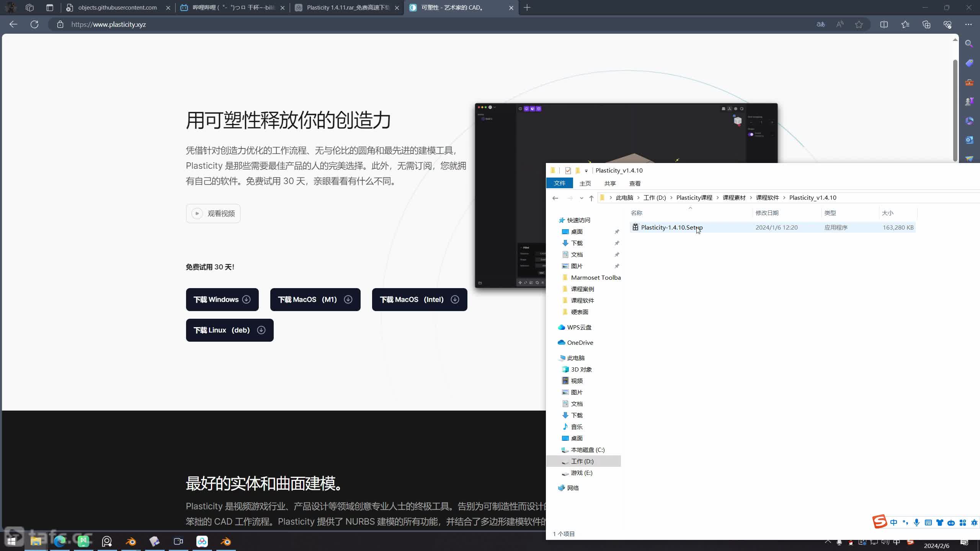
Task: Open Sogou soft keyboard icon
Action: pos(928,523)
